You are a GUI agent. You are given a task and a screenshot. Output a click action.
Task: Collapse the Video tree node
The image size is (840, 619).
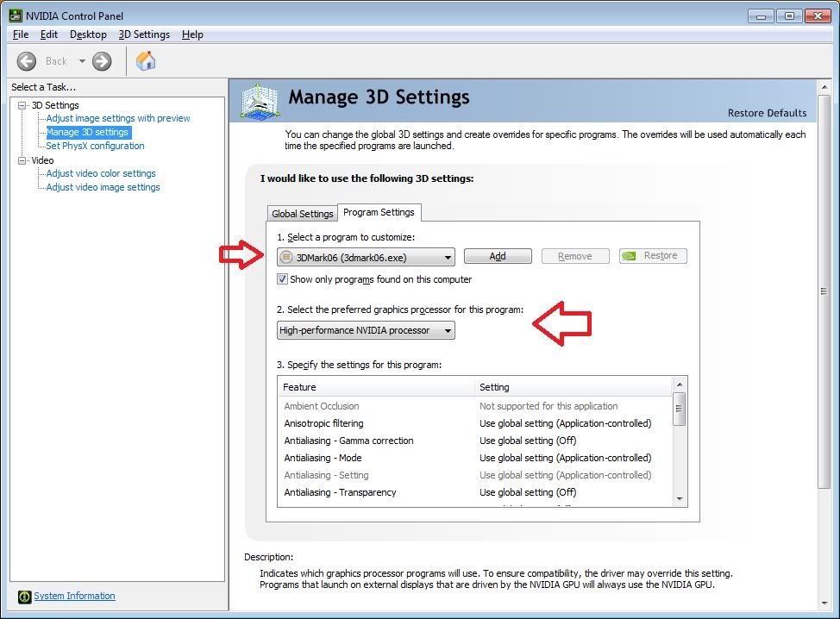click(x=22, y=160)
